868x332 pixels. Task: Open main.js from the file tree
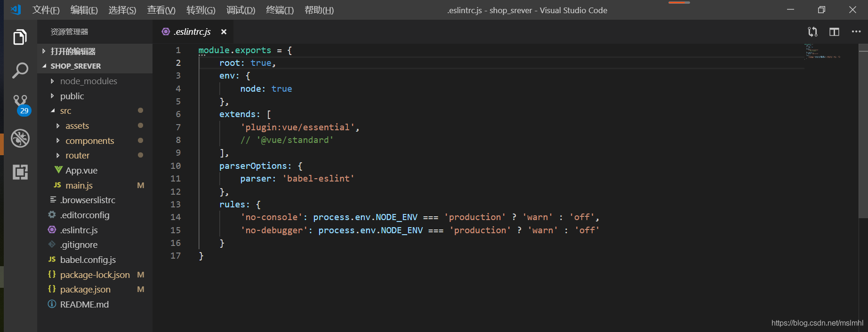coord(79,185)
